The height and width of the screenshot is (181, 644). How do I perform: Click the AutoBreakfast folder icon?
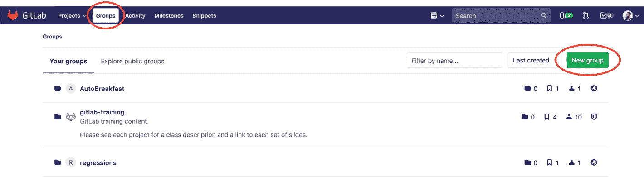pos(58,88)
